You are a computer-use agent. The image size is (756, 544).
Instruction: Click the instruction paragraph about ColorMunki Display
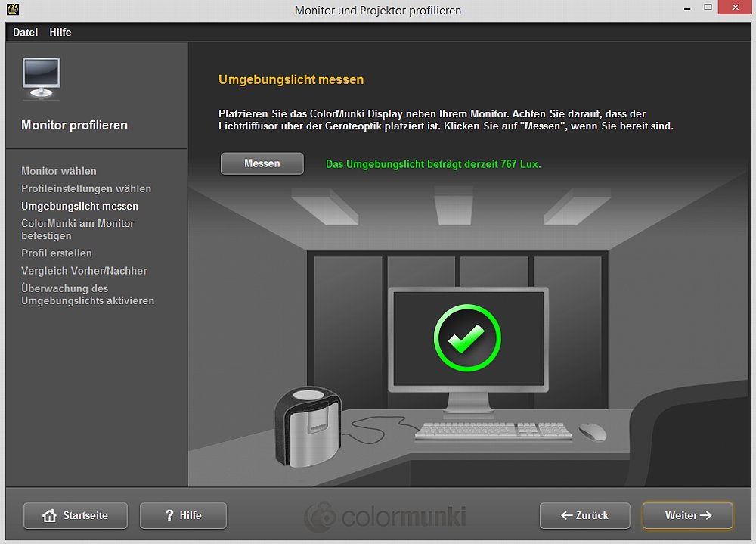[446, 120]
